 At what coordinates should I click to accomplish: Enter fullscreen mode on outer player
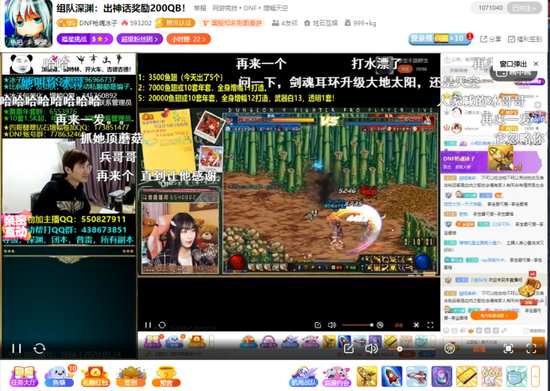click(531, 349)
